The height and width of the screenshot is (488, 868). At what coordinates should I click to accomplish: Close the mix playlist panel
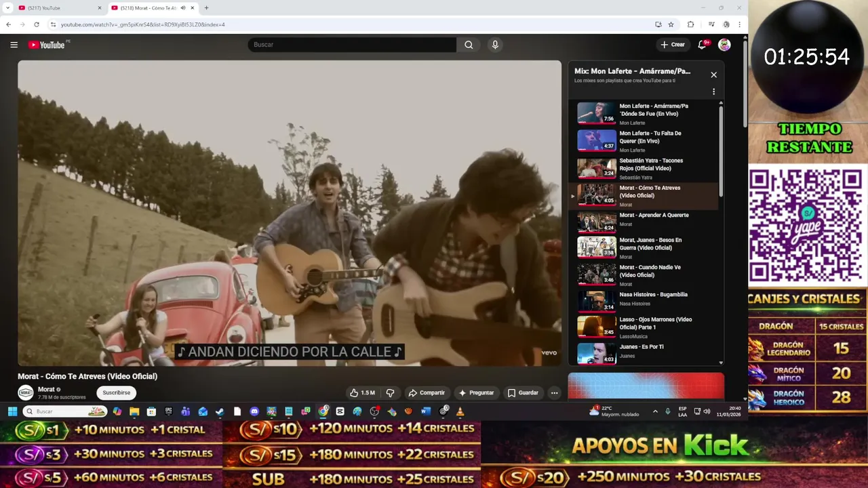[713, 75]
